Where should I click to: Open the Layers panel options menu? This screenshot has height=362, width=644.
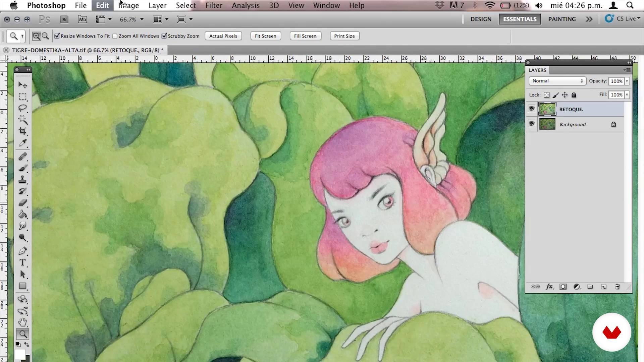click(x=627, y=70)
